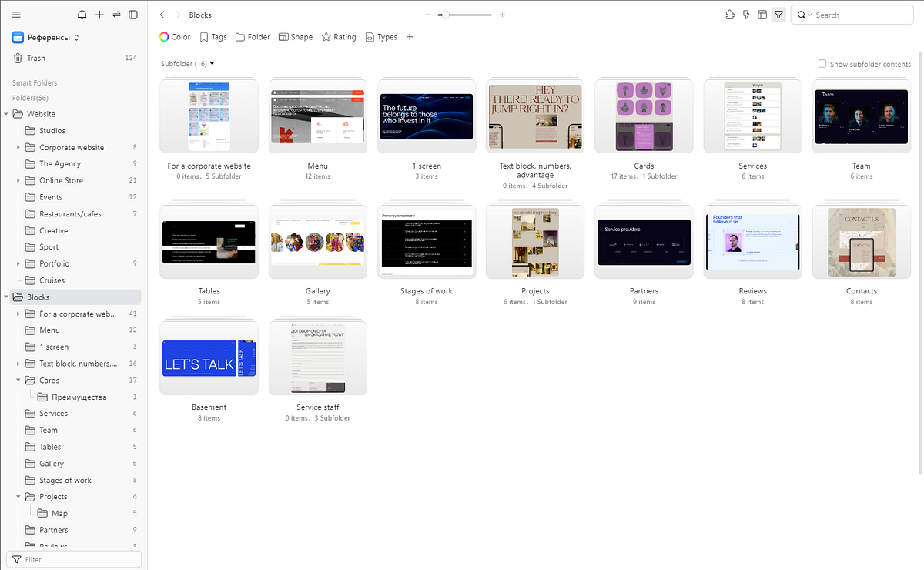Collapse the Website folder tree arrow
Viewport: 924px width, 570px height.
7,114
